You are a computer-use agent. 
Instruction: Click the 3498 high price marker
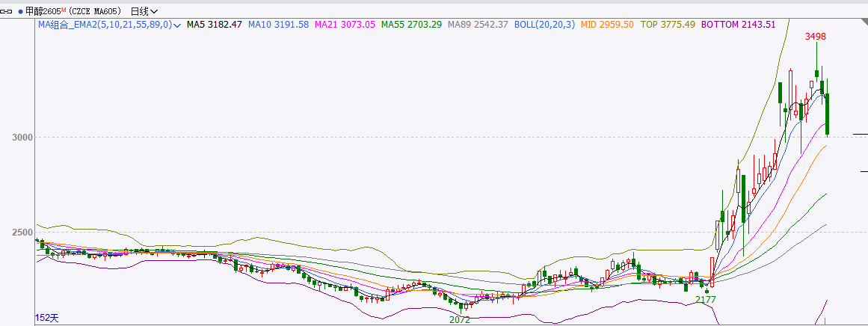(x=815, y=36)
